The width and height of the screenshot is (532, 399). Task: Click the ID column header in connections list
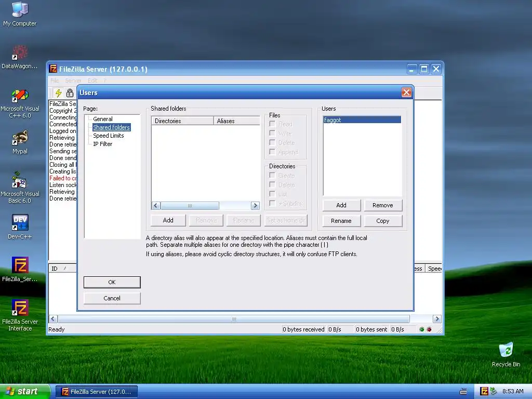[x=63, y=269]
